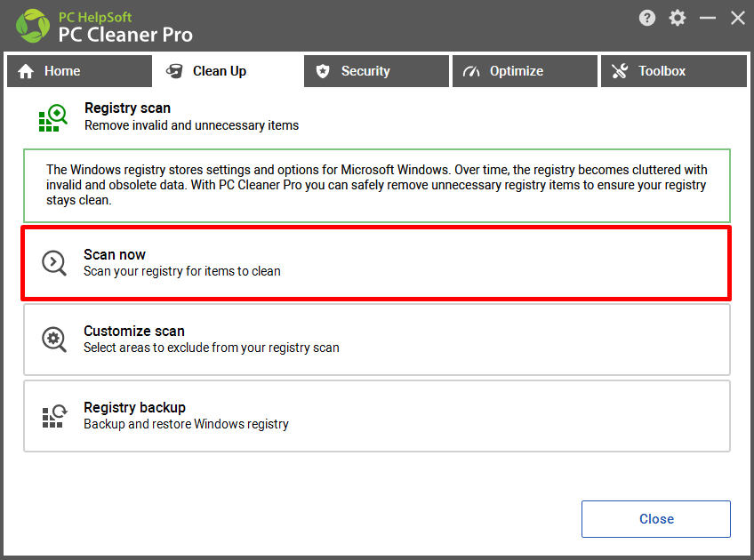The width and height of the screenshot is (754, 560).
Task: Click "Scan your registry for items to clean"
Action: coord(181,271)
